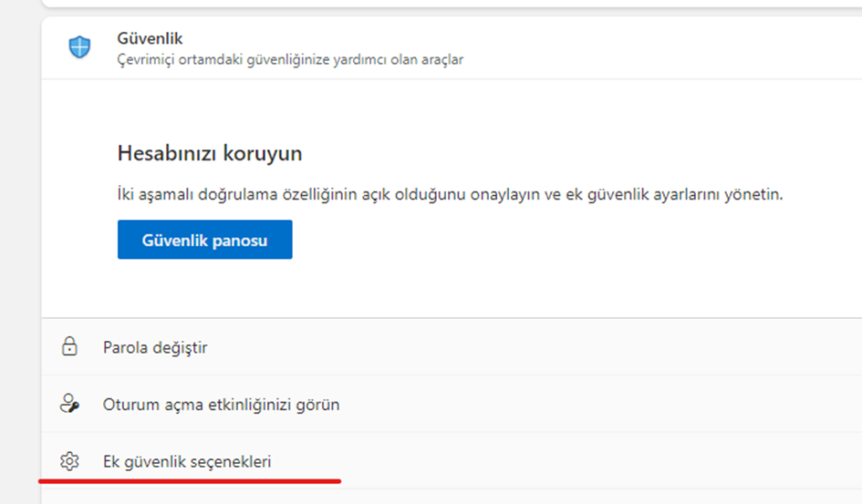Open Ek güvenlik seçenekleri

(x=187, y=462)
